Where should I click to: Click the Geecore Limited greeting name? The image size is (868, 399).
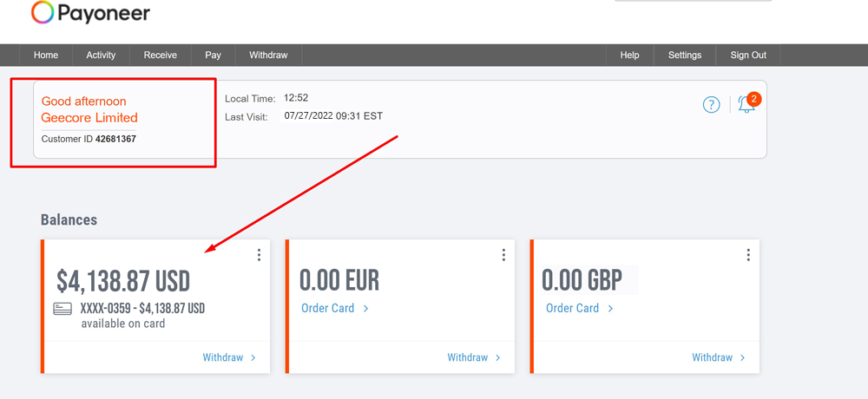point(89,118)
